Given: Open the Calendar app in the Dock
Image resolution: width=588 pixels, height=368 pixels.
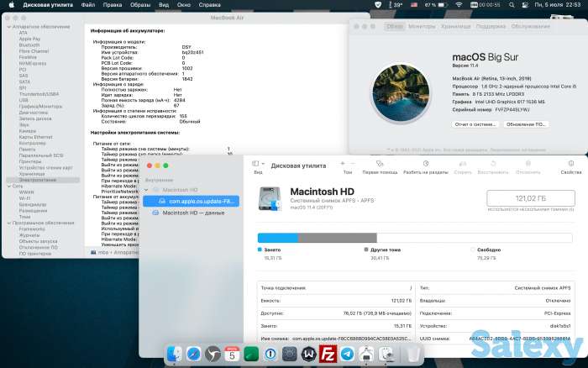Looking at the screenshot, I should pyautogui.click(x=232, y=354).
